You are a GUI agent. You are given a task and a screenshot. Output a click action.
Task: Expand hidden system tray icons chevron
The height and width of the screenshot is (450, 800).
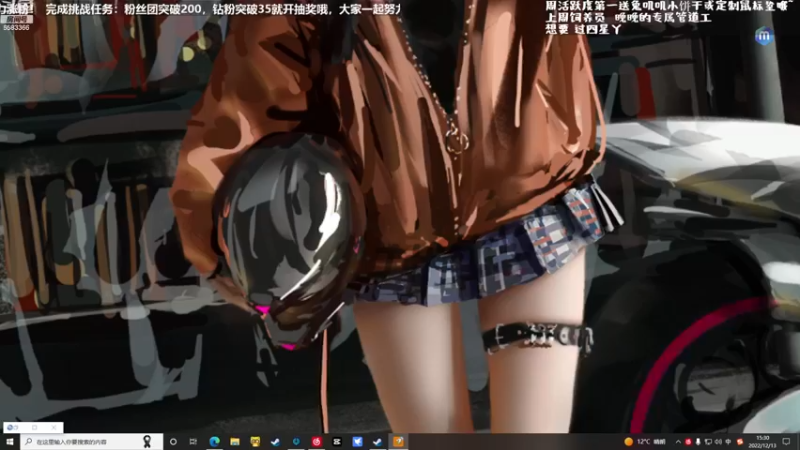coord(678,442)
